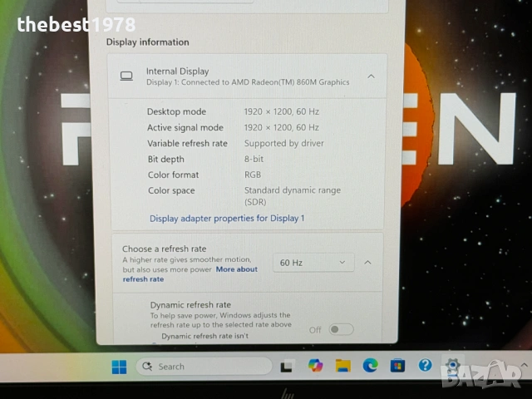Click the taskbar Search box

[204, 367]
